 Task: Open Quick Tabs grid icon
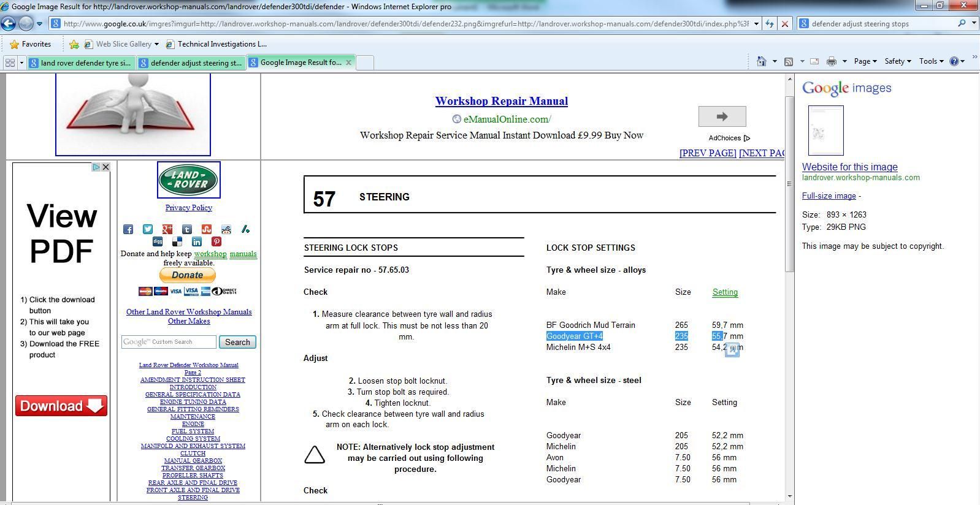tap(10, 63)
